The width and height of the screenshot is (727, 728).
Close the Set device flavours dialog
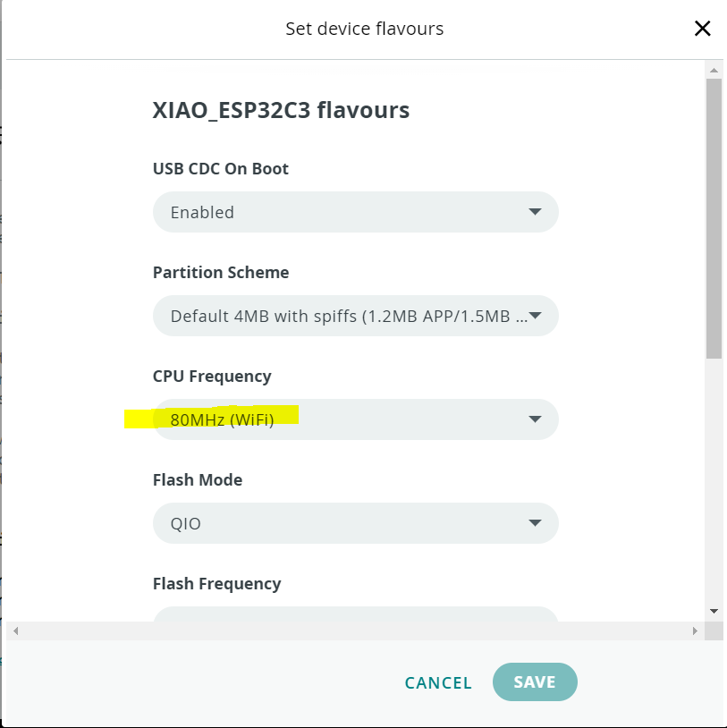point(702,29)
